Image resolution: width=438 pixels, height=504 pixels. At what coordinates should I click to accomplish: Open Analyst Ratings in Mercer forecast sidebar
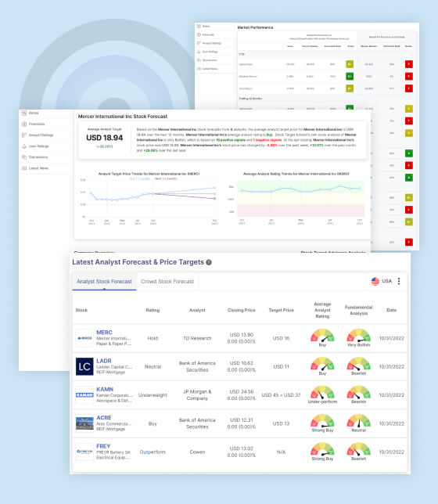coord(41,135)
